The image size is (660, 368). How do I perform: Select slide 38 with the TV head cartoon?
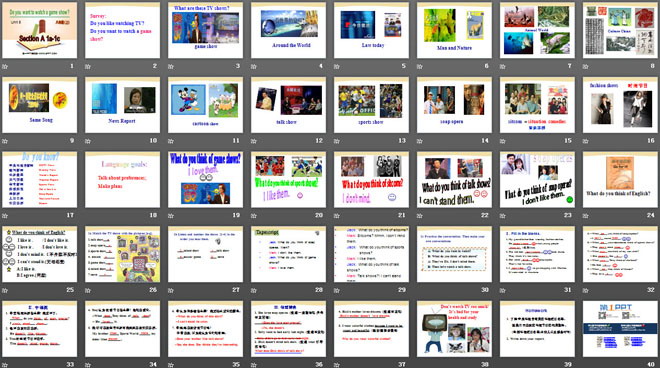454,328
